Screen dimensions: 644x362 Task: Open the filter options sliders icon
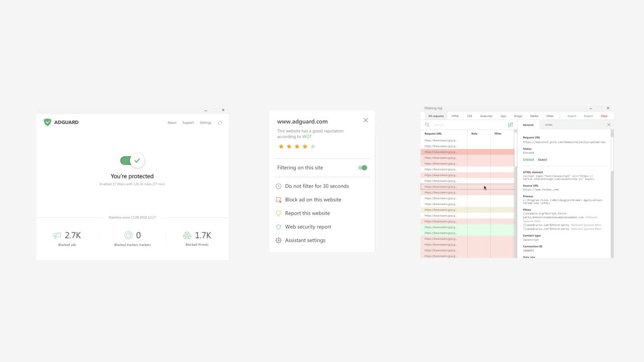[510, 125]
